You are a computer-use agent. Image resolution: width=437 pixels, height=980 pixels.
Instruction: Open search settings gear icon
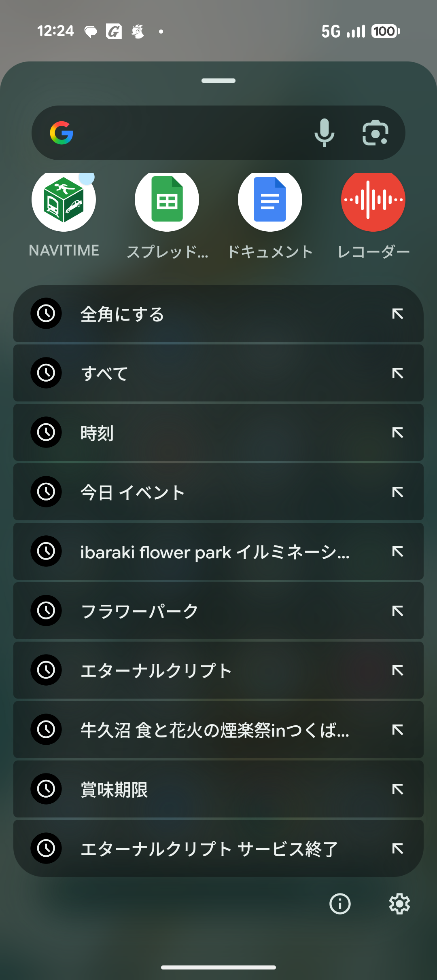coord(399,904)
